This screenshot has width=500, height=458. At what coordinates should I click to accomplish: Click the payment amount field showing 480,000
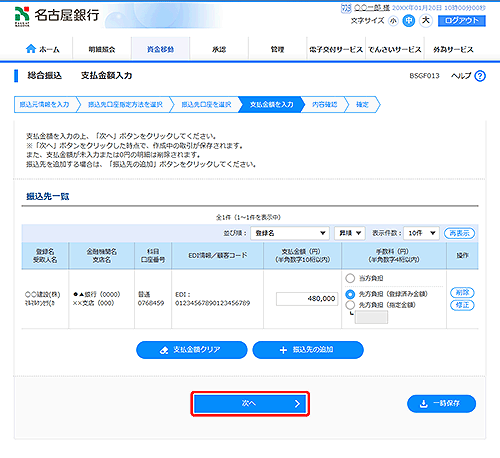pos(307,299)
